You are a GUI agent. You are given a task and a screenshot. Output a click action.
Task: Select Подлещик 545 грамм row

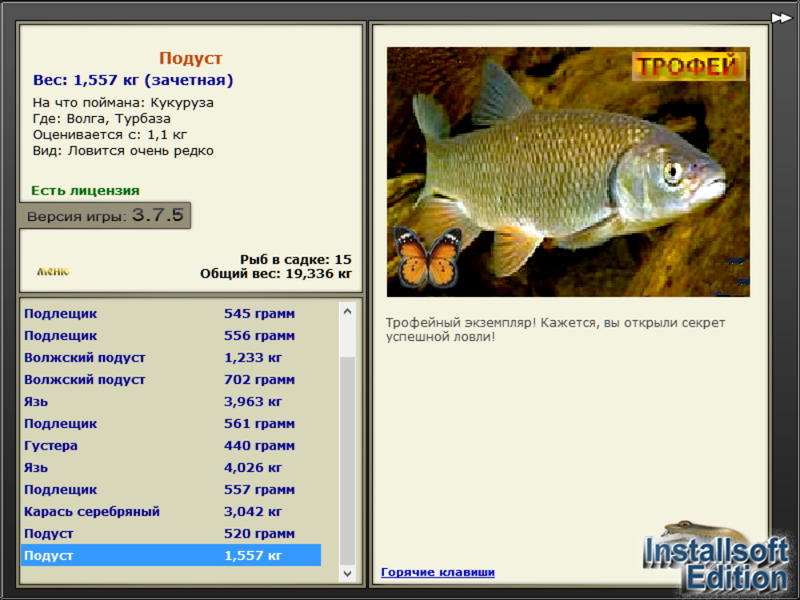(171, 313)
